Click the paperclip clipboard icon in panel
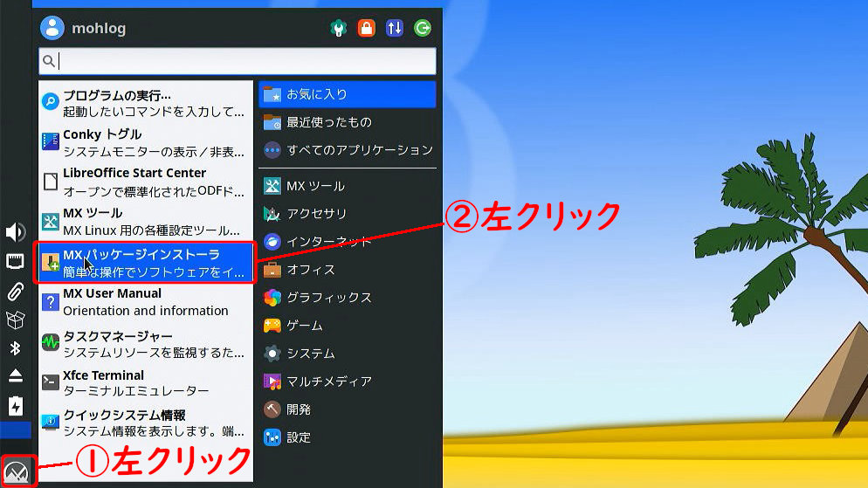This screenshot has width=868, height=488. (x=15, y=291)
